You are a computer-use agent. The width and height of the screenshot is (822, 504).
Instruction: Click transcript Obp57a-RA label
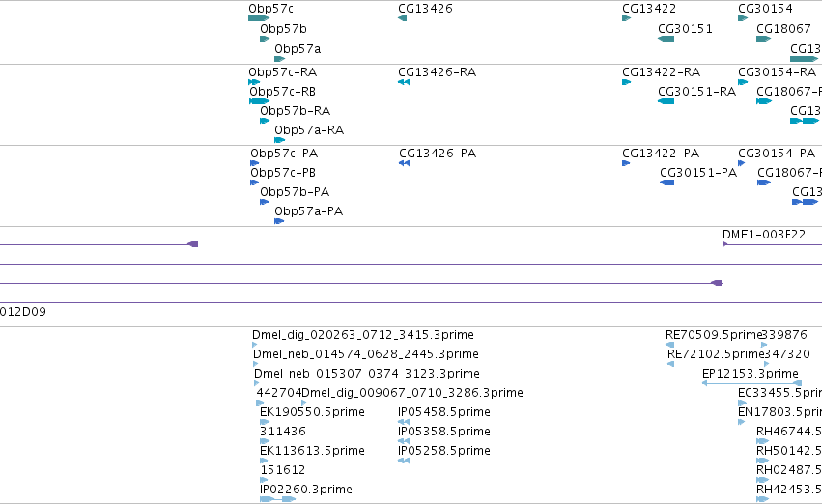coord(309,130)
